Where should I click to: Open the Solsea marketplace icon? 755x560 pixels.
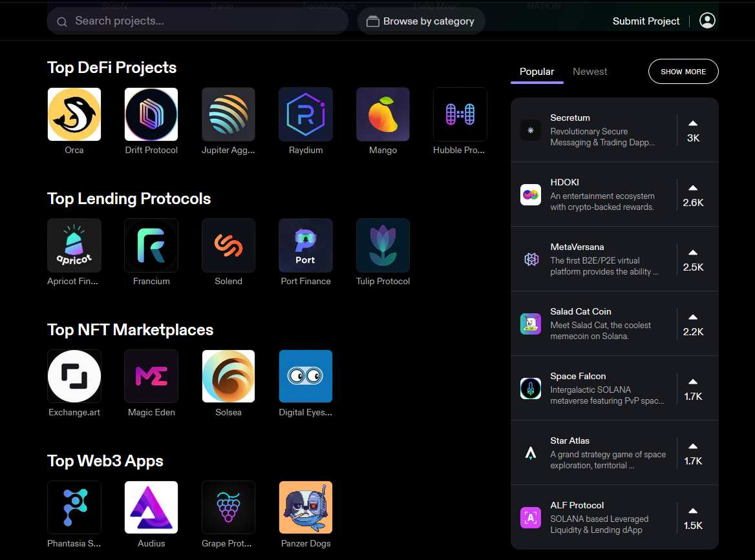tap(228, 376)
